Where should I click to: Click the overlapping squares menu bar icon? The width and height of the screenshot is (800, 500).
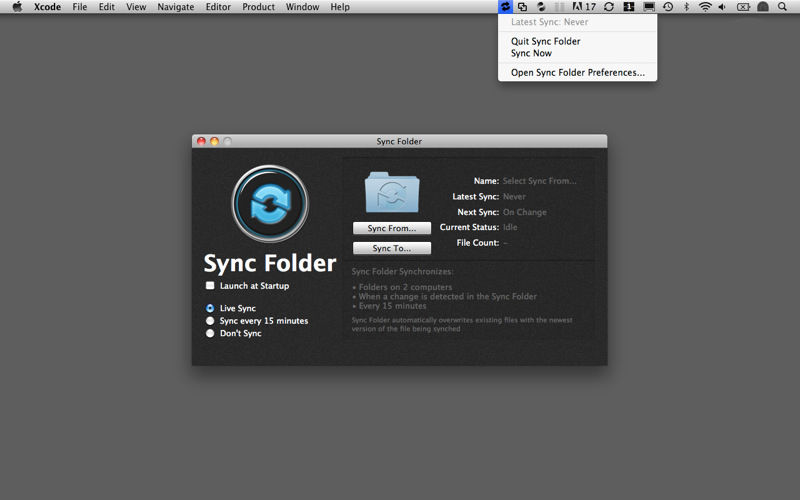[x=522, y=7]
